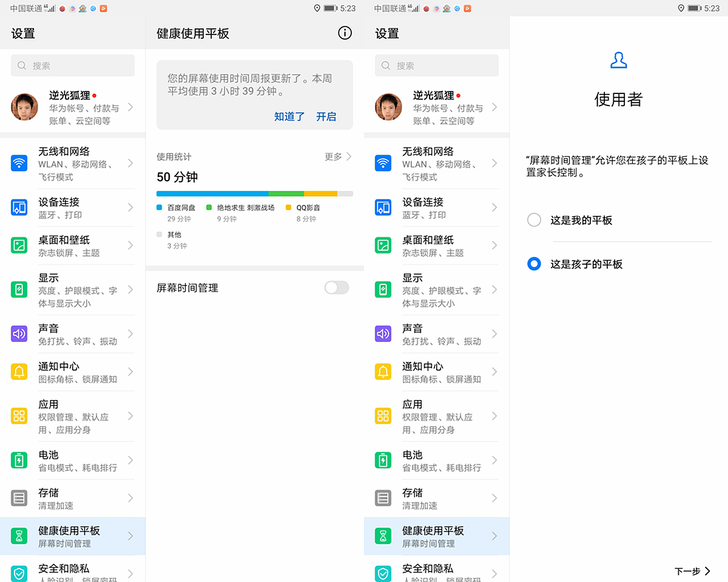
Task: Tap the 应用 grid icon in left screen
Action: [x=19, y=416]
